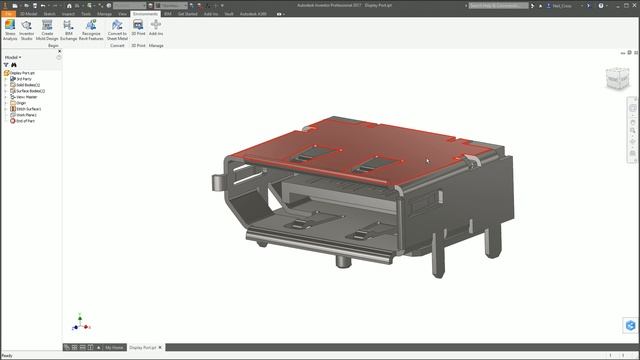Screen dimensions: 640x360
Task: Start Create Mold Design
Action: tap(47, 30)
